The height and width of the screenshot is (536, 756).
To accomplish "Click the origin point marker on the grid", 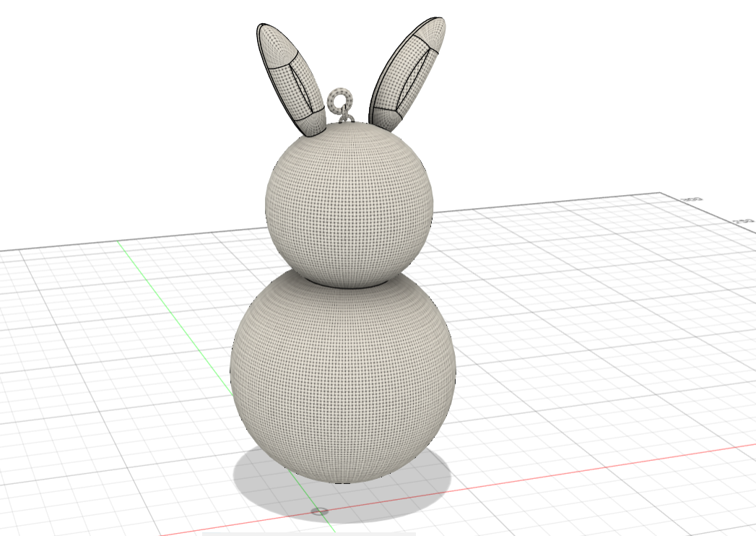I will pos(320,513).
